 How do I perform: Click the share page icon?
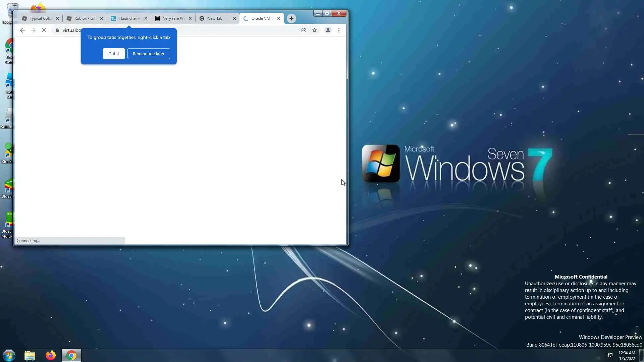[x=304, y=30]
